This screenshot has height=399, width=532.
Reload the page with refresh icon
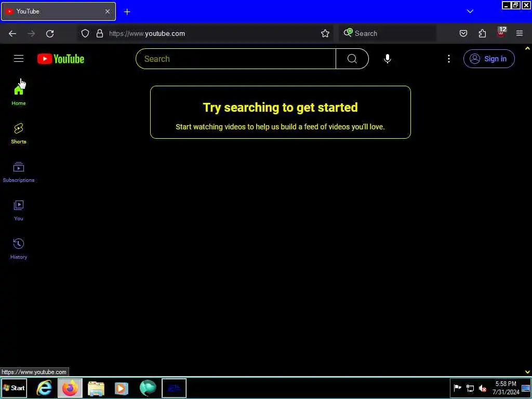pyautogui.click(x=50, y=33)
